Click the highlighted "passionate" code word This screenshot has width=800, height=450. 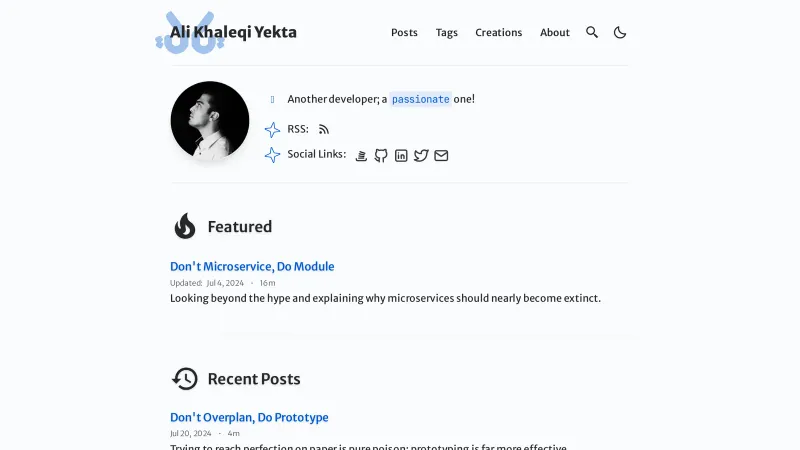coord(420,99)
